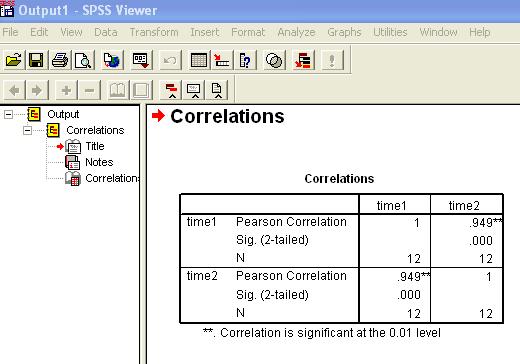Click the Show open-book icon

(118, 90)
